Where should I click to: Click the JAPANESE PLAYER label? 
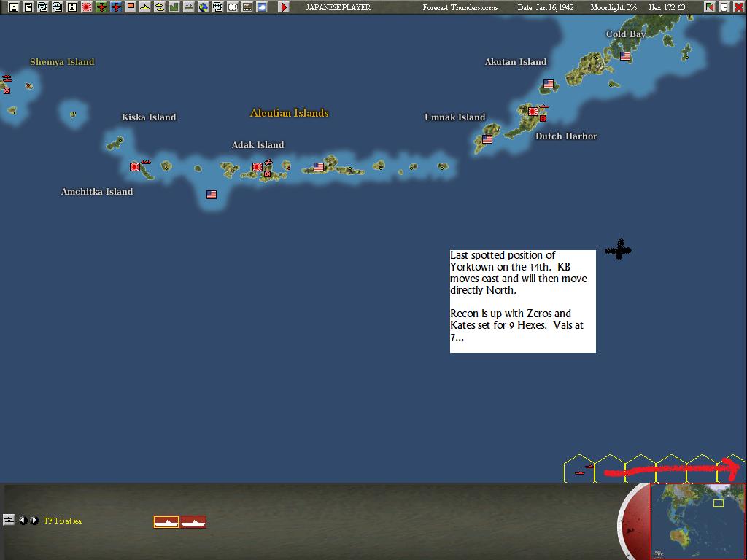pyautogui.click(x=338, y=7)
